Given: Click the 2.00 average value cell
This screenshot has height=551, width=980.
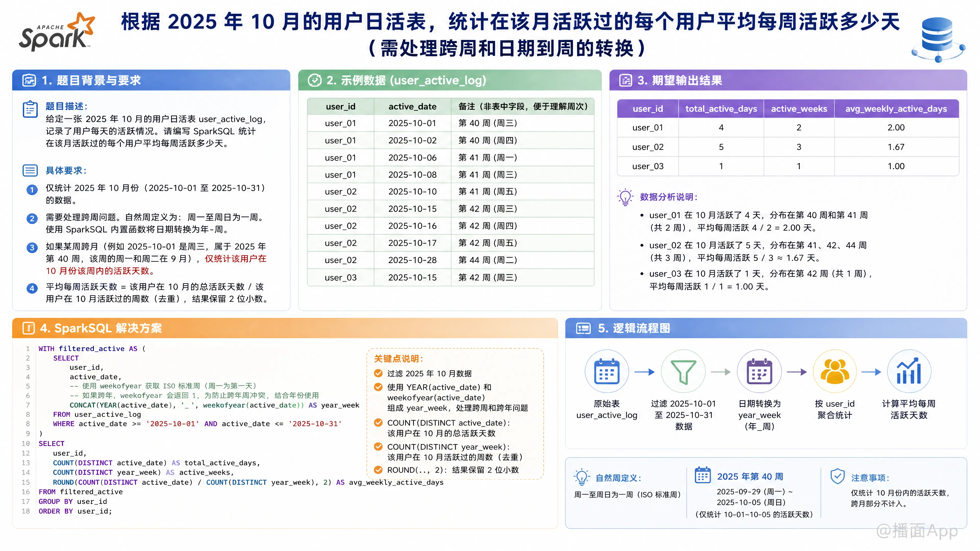Looking at the screenshot, I should tap(896, 128).
